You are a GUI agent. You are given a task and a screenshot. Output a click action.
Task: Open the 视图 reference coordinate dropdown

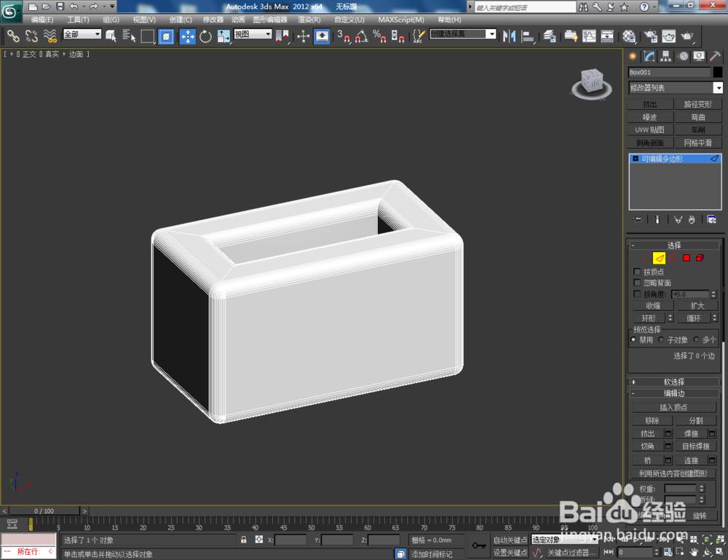point(253,34)
